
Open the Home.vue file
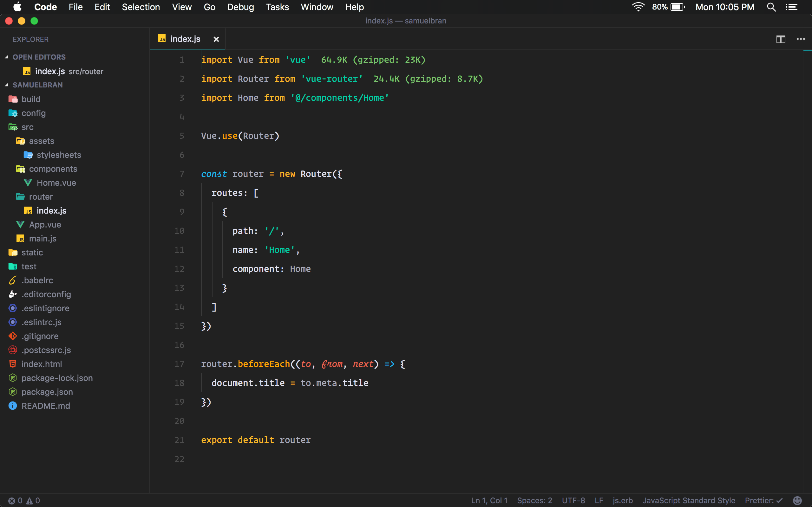coord(56,183)
